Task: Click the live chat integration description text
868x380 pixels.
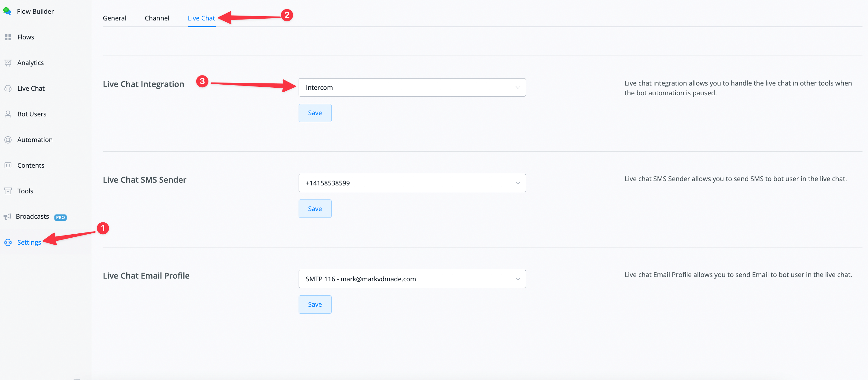Action: click(x=738, y=88)
